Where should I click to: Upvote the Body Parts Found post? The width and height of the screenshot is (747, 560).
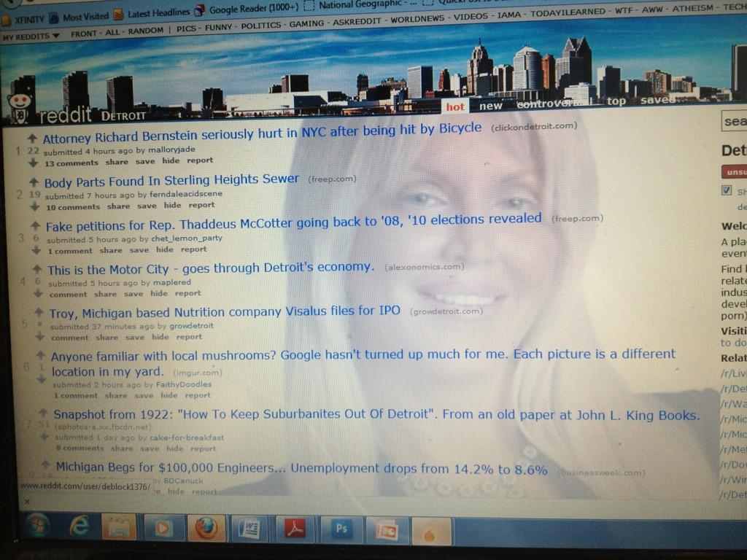34,182
